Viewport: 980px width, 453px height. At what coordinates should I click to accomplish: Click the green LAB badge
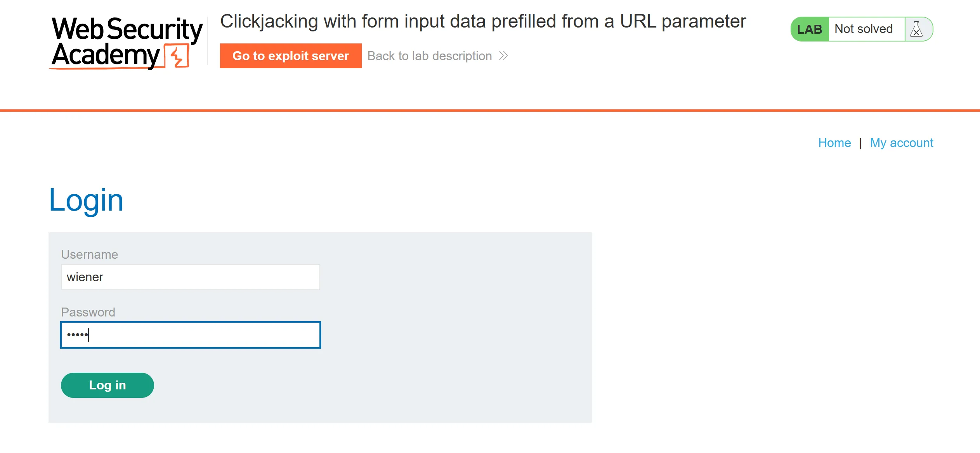pos(810,29)
